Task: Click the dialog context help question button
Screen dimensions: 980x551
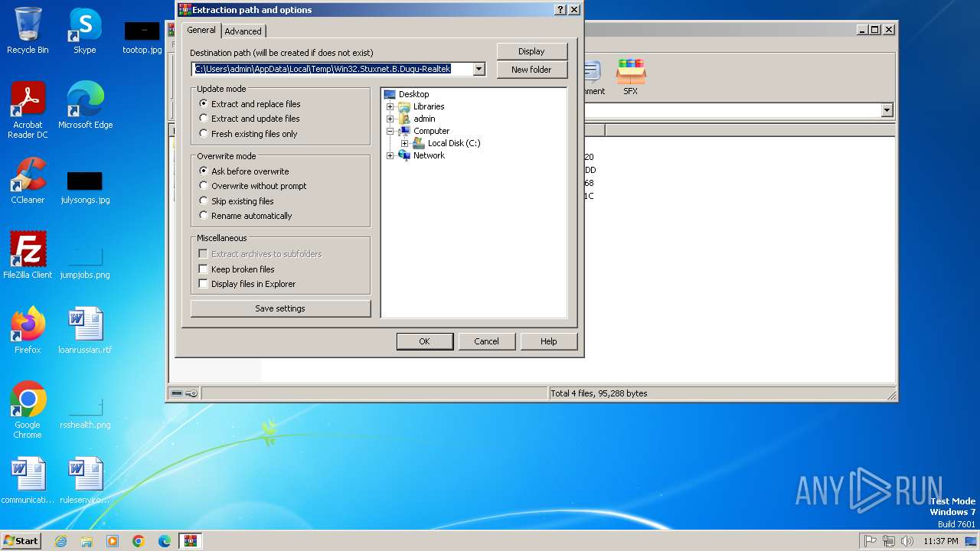Action: [560, 10]
